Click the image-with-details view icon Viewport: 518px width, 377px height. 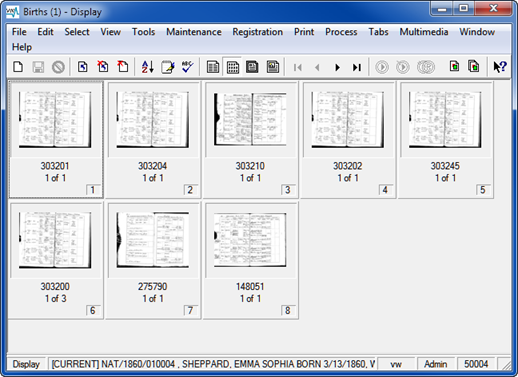273,67
